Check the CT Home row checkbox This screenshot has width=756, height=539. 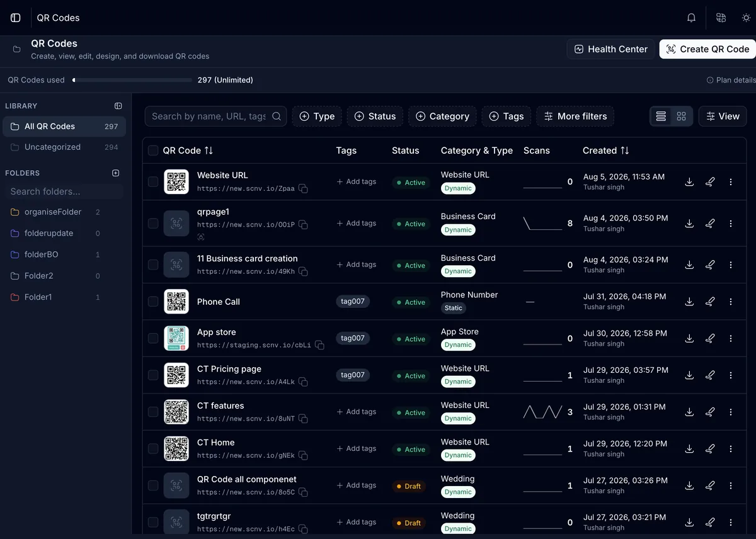click(x=153, y=449)
